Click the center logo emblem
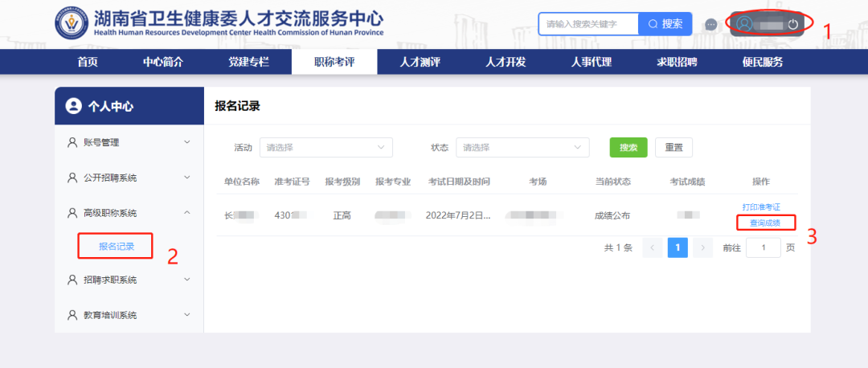Image resolution: width=868 pixels, height=368 pixels. (x=72, y=24)
